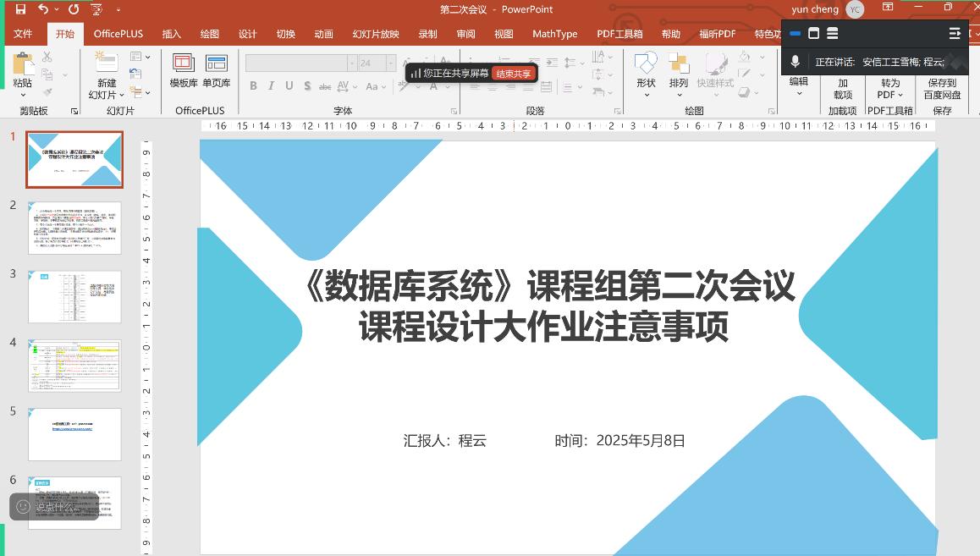
Task: Click the Save icon in quick access toolbar
Action: click(21, 9)
